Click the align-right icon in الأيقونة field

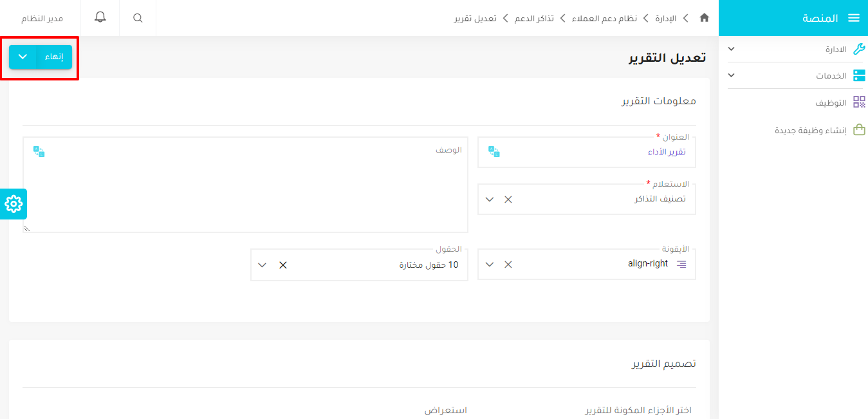click(681, 263)
